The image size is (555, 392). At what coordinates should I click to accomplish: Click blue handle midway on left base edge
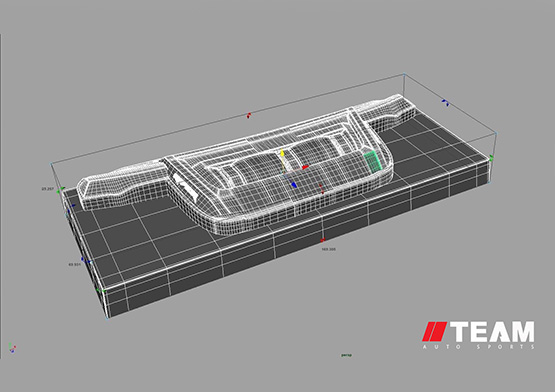tap(85, 261)
